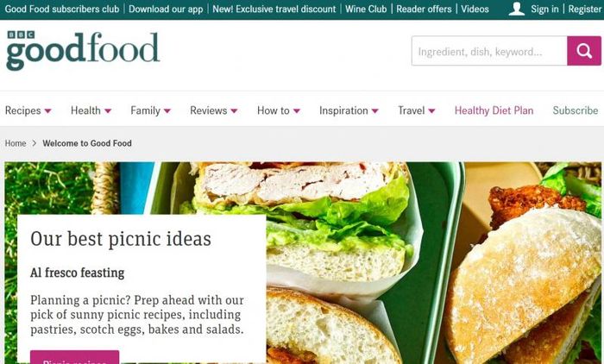
Task: Select Subscribe in the navigation bar
Action: point(576,110)
